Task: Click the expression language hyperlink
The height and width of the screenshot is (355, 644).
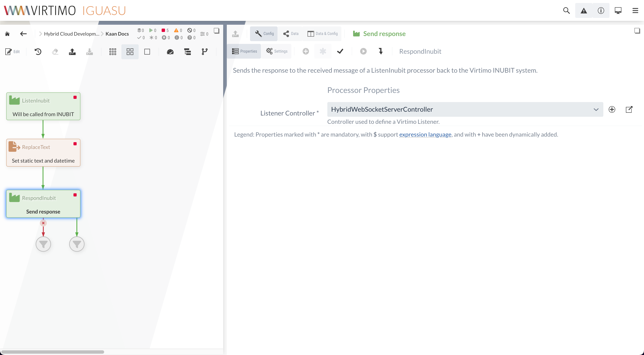Action: (x=425, y=134)
